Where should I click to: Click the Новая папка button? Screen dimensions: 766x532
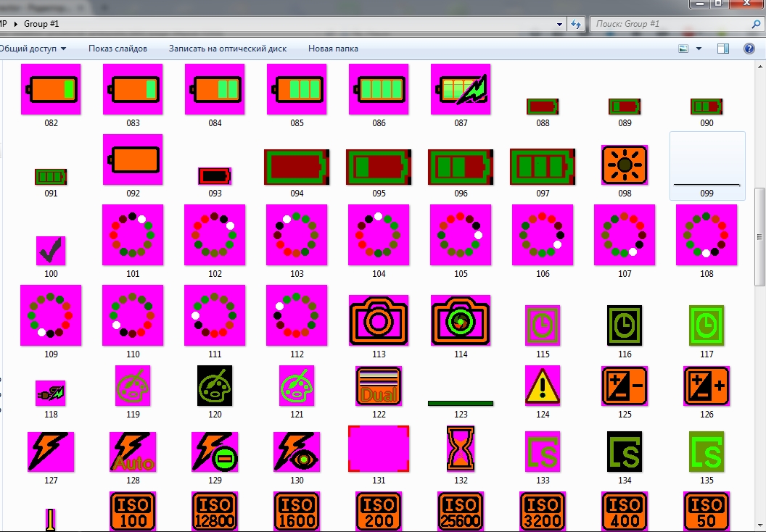coord(333,49)
